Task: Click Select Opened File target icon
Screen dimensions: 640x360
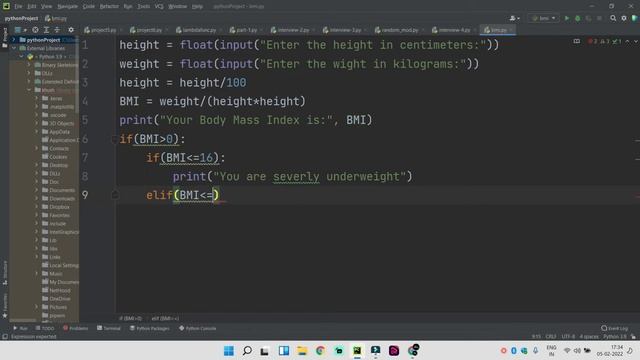Action: (36, 30)
